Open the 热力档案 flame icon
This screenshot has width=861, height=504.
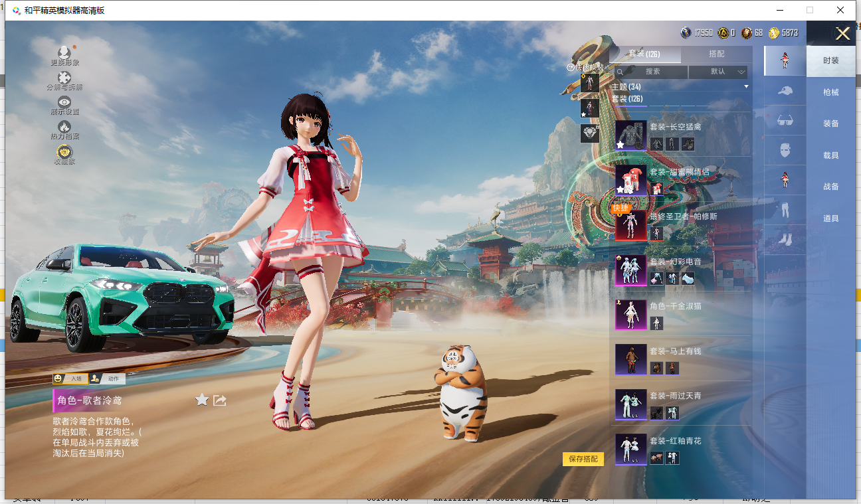64,126
